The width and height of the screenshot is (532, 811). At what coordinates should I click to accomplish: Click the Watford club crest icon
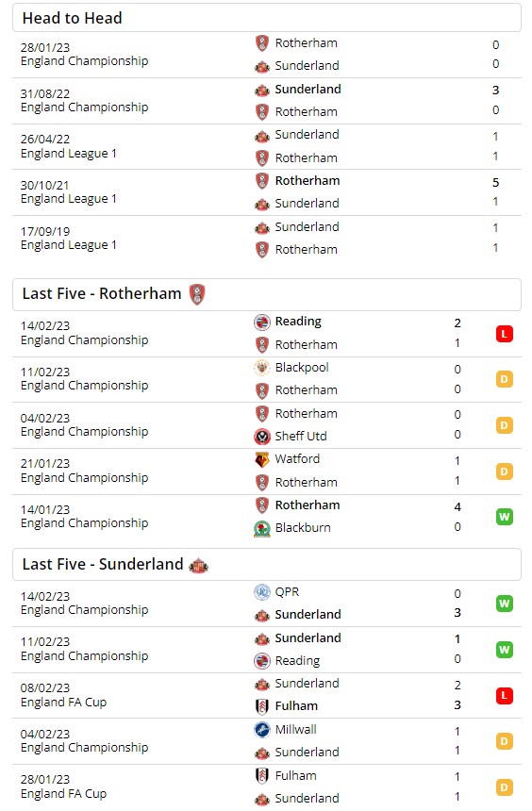262,459
